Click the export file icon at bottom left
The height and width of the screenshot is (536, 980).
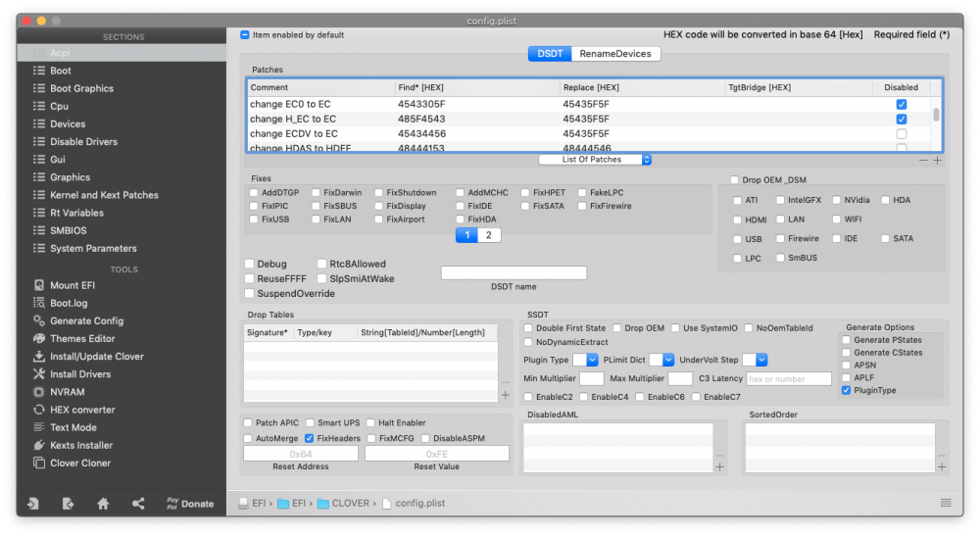(x=69, y=504)
